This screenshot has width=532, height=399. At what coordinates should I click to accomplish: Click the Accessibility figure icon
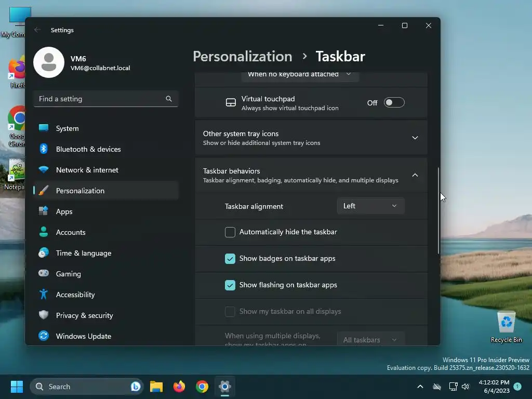[44, 294]
